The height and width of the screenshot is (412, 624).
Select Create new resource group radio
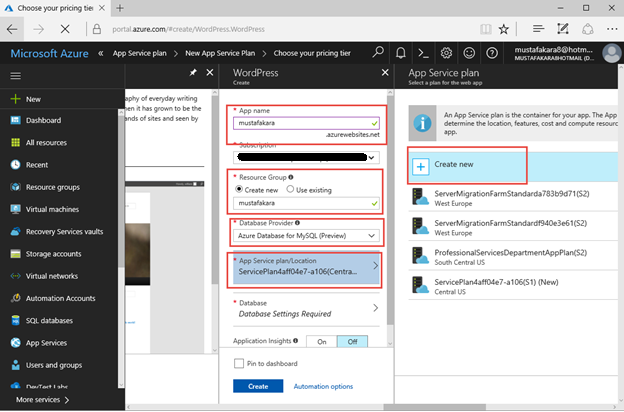tap(239, 189)
